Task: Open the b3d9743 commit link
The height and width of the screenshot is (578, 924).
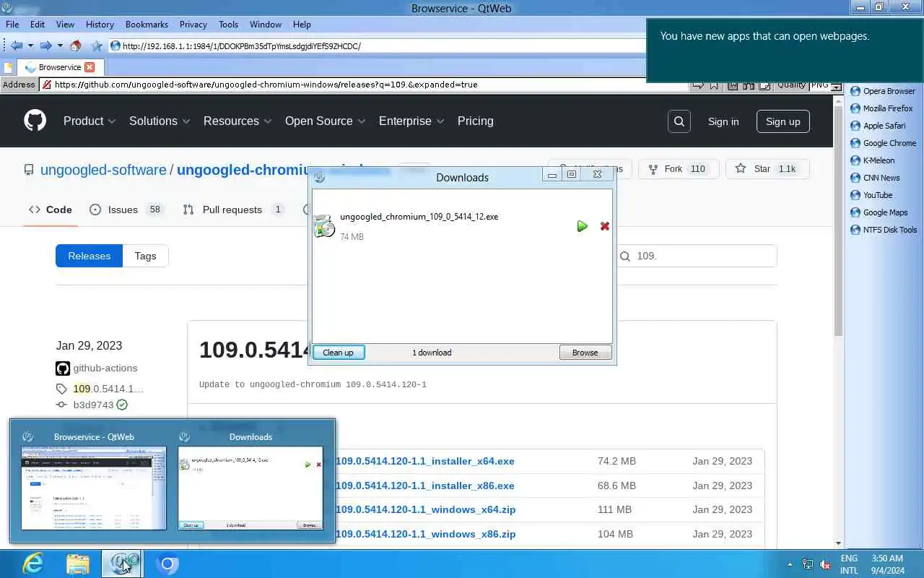Action: point(93,405)
